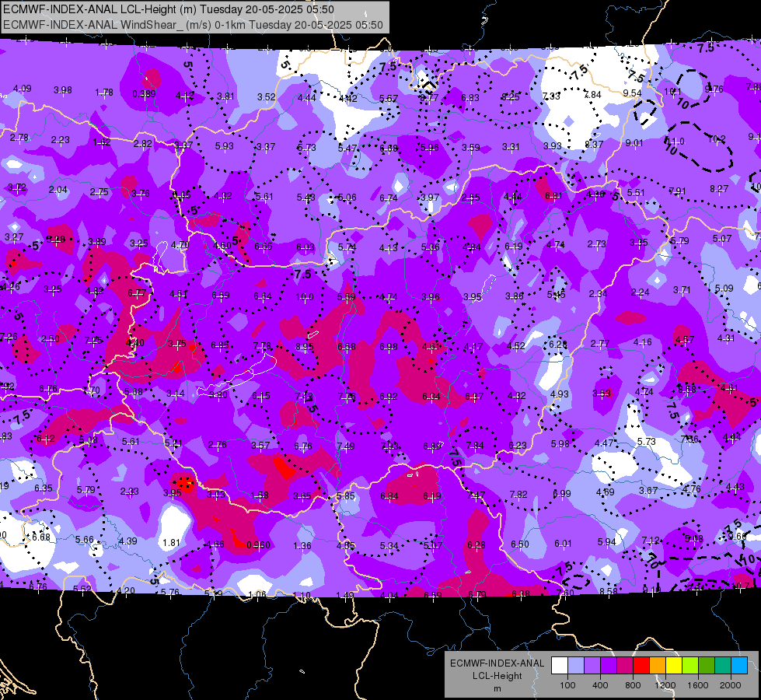
Task: Click the wind shear value 3.67
Action: (648, 491)
